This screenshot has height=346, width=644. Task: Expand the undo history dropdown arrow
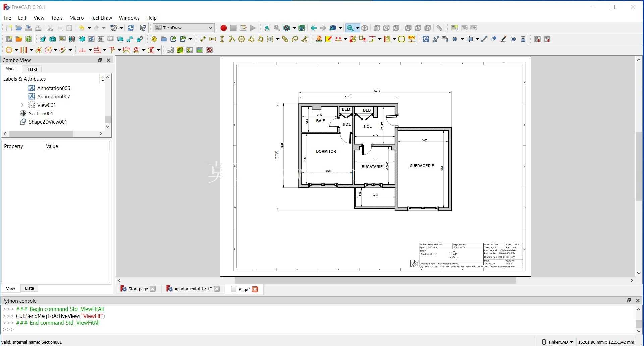89,28
